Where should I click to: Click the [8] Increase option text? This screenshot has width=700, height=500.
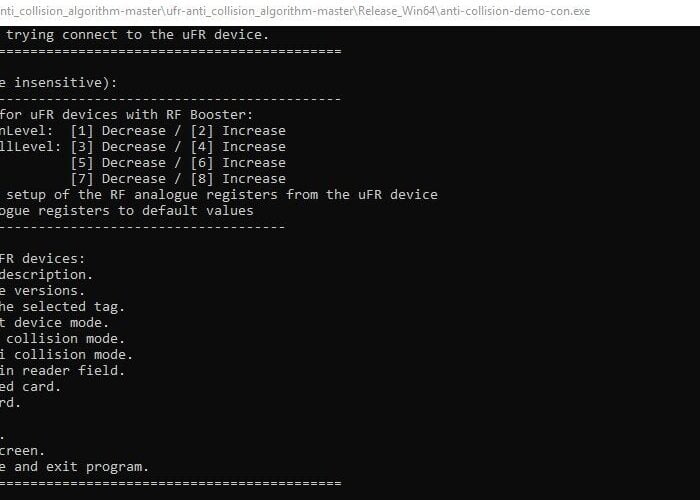(x=238, y=179)
